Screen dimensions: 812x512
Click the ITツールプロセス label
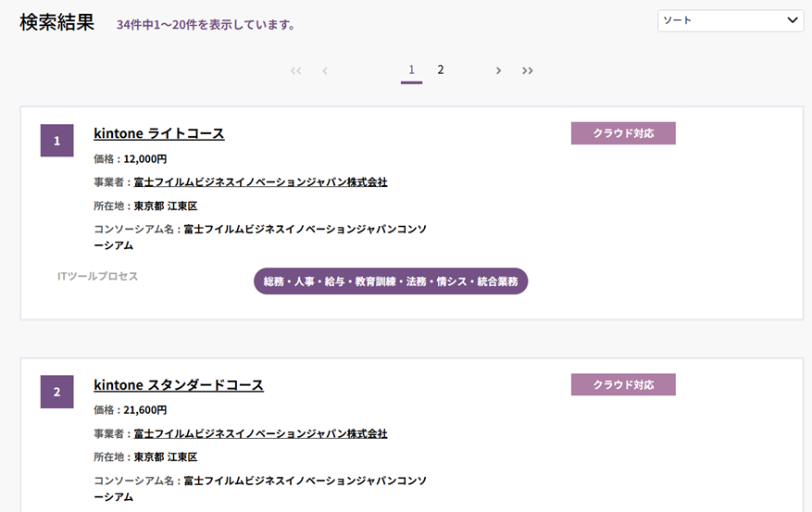[x=97, y=276]
